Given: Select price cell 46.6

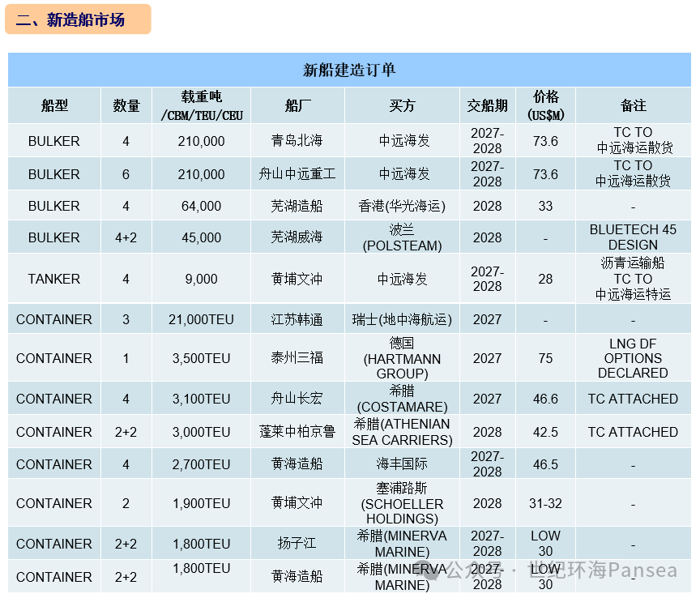Looking at the screenshot, I should pyautogui.click(x=545, y=399).
